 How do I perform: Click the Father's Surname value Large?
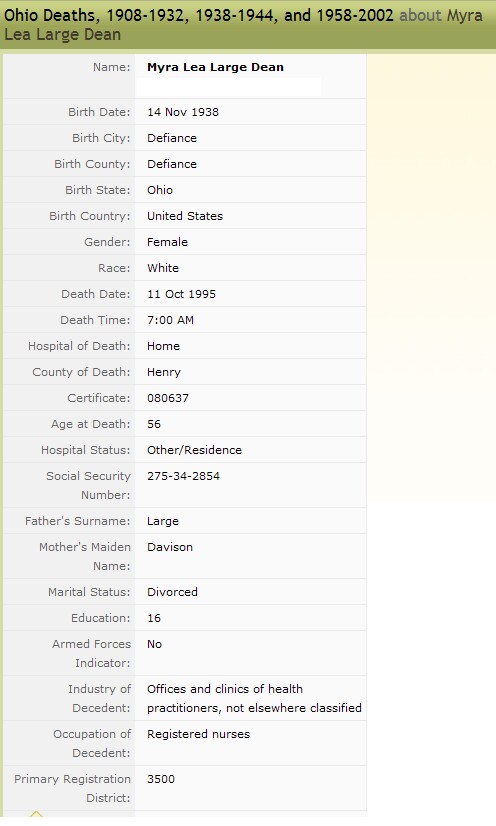pos(163,521)
